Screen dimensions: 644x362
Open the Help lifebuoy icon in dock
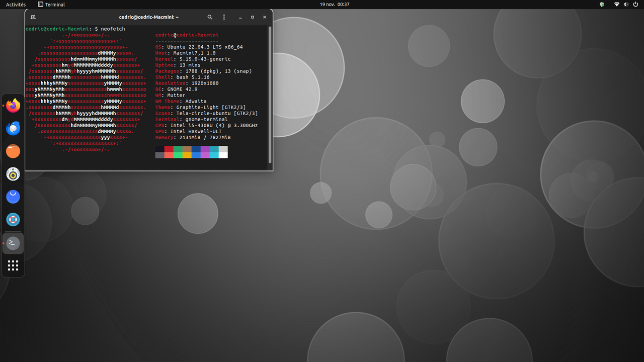[x=13, y=220]
